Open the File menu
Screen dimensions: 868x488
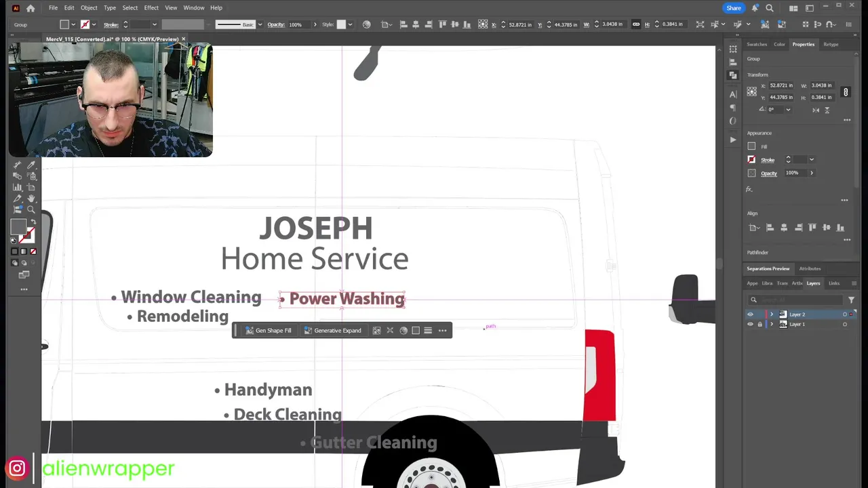53,7
